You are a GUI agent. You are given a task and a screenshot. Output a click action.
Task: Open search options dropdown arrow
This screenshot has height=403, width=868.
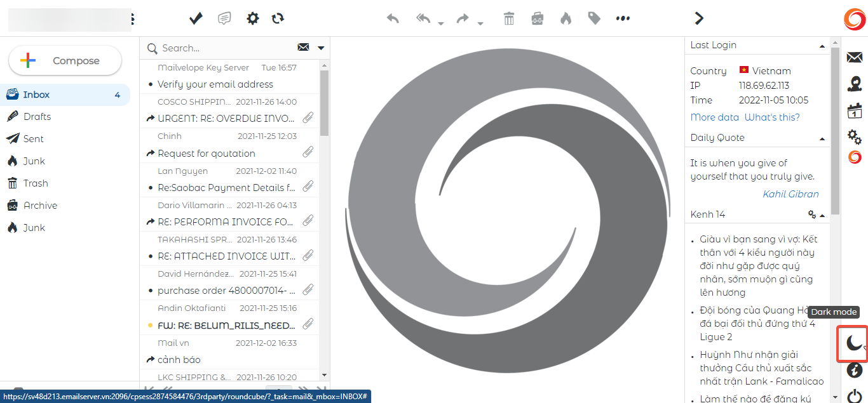pyautogui.click(x=321, y=48)
